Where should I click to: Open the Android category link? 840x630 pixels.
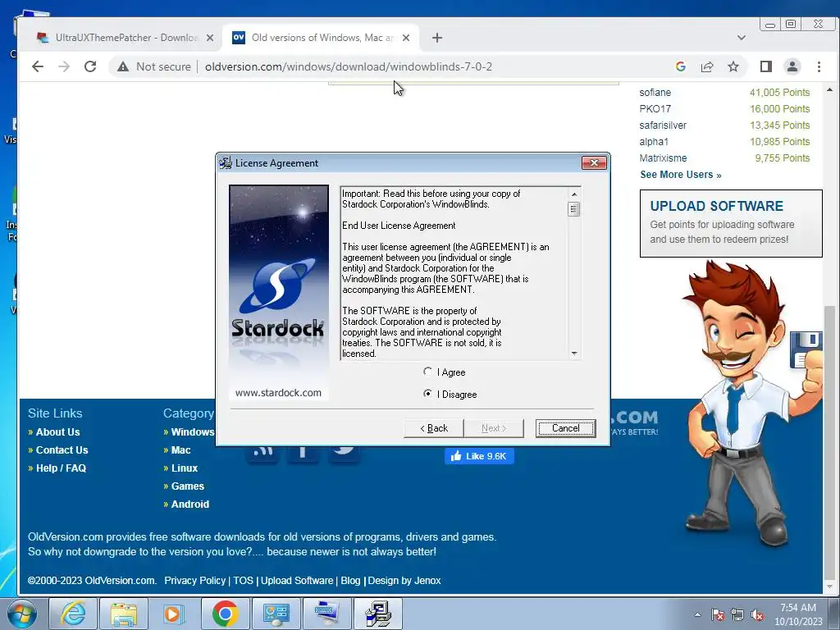pyautogui.click(x=190, y=504)
